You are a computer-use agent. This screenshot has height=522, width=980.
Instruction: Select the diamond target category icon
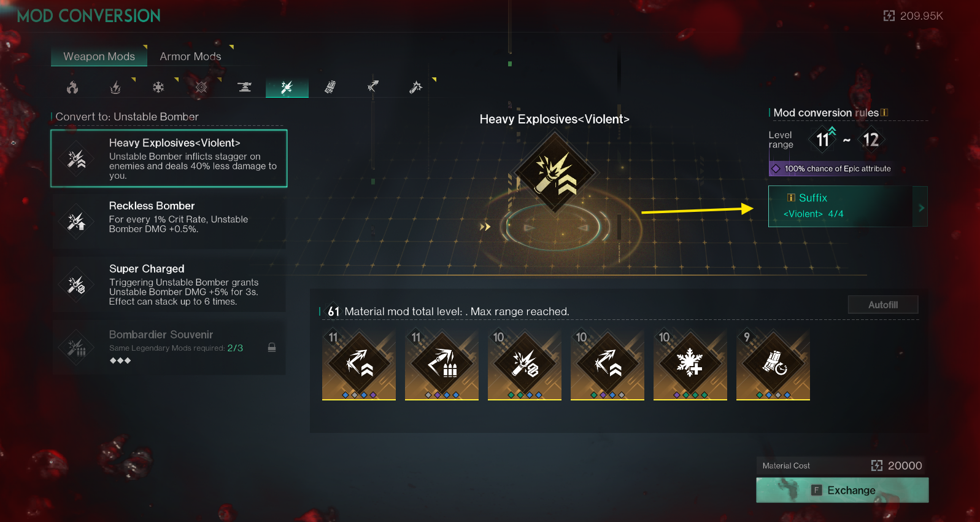coord(201,87)
